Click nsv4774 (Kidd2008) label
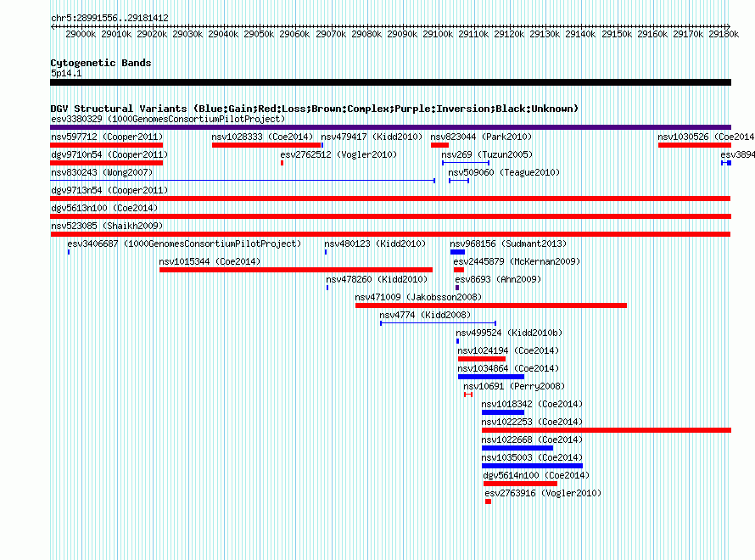755x560 pixels. point(425,315)
